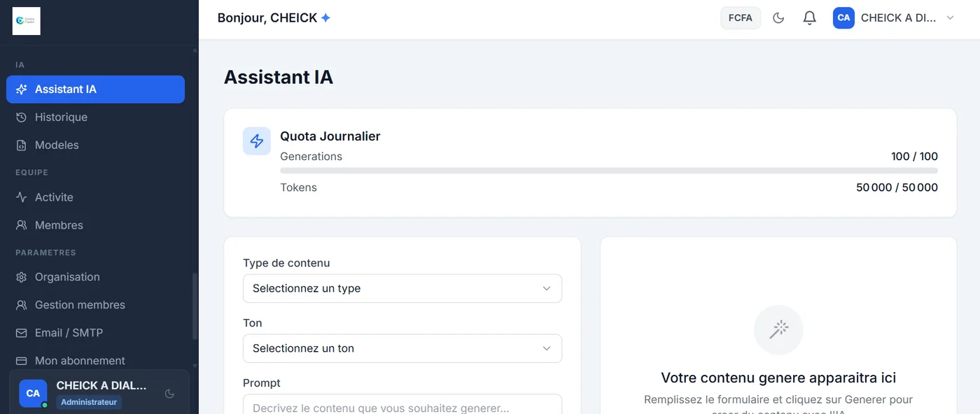Viewport: 980px width, 414px height.
Task: Toggle dark mode moon in top bar
Action: point(778,18)
